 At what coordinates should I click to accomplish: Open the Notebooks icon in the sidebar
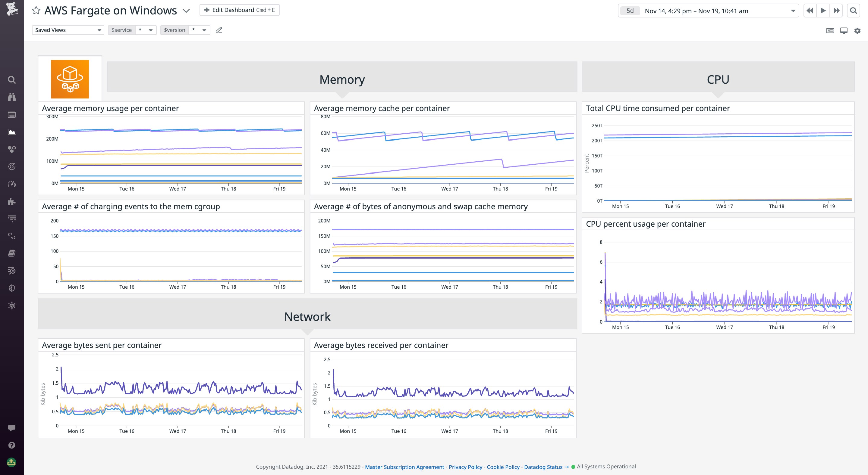[12, 253]
